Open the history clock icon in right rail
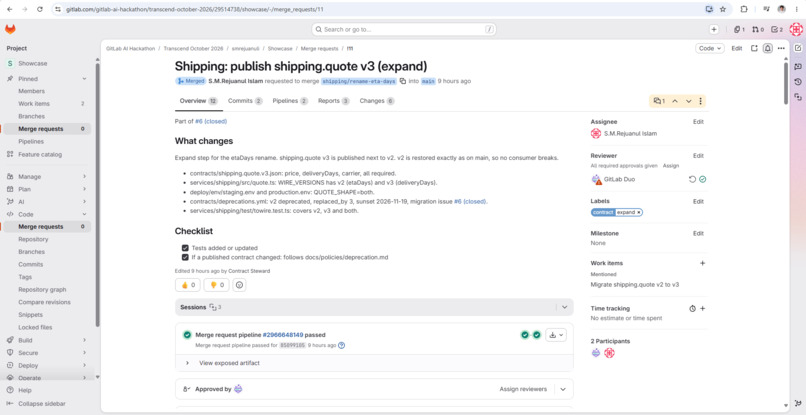The height and width of the screenshot is (415, 806). pyautogui.click(x=798, y=82)
